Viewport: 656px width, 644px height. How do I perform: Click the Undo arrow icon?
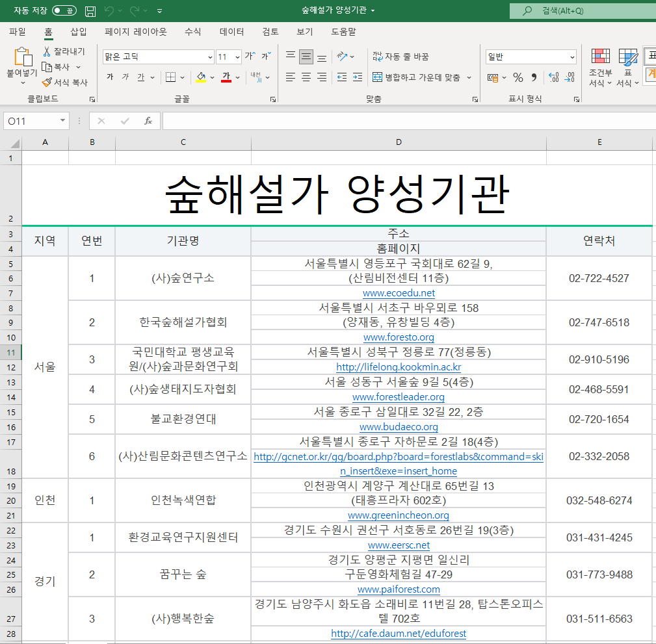coord(109,11)
